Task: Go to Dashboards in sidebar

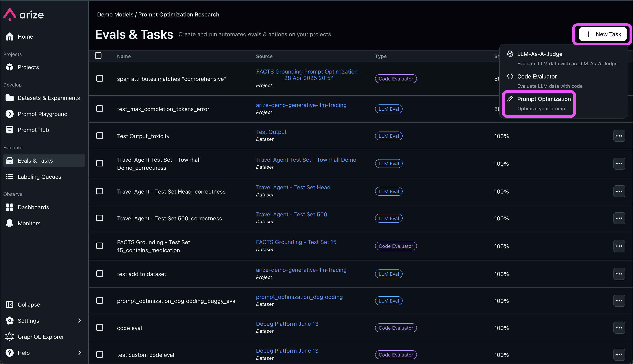Action: pyautogui.click(x=44, y=207)
